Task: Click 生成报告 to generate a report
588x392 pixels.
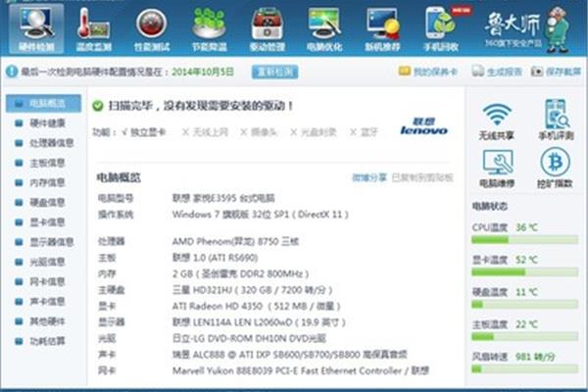Action: pyautogui.click(x=497, y=72)
